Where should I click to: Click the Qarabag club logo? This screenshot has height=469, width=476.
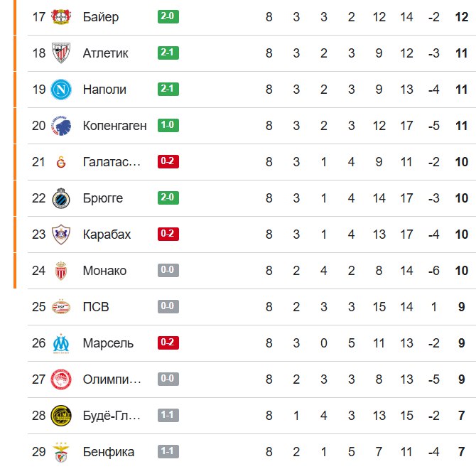(x=61, y=234)
